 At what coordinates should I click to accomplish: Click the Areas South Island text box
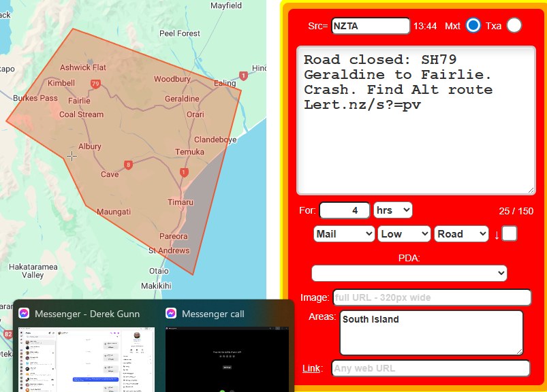(431, 333)
